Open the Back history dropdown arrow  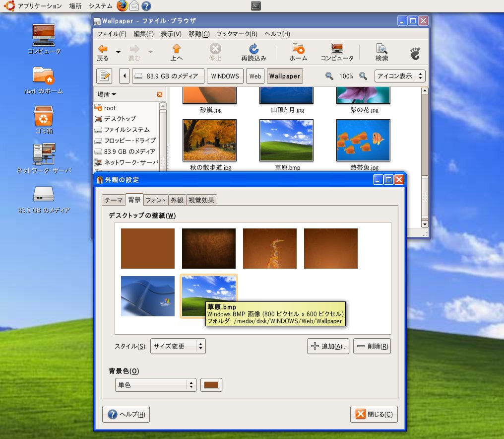[118, 52]
